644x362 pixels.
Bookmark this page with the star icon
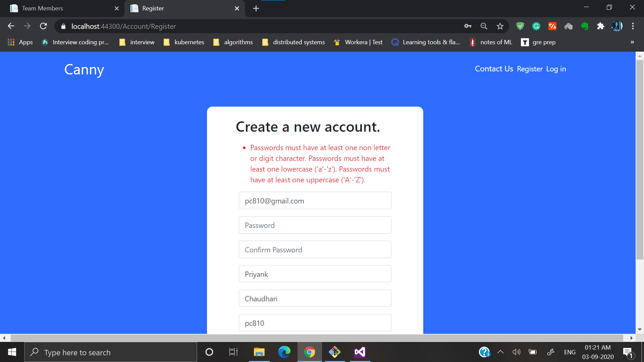click(500, 26)
